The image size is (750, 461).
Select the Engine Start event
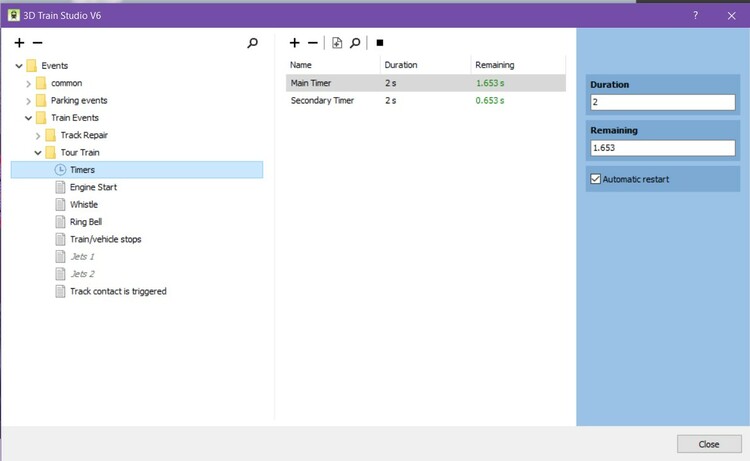tap(93, 187)
